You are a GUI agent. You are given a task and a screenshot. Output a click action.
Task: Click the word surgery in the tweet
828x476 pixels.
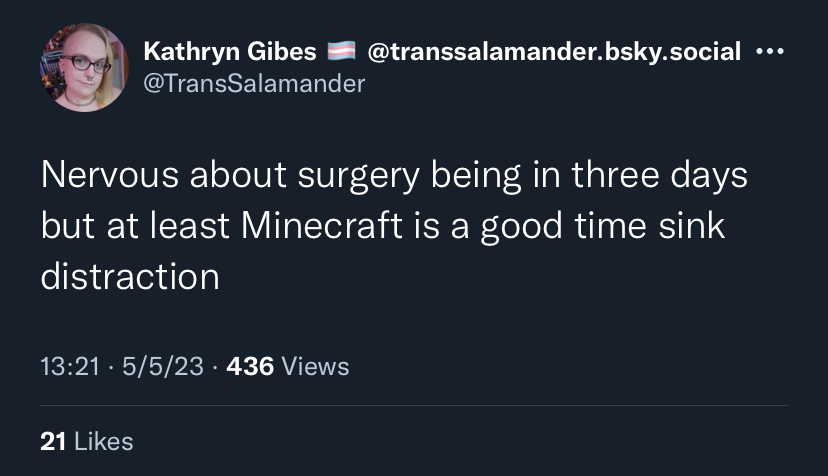coord(359,176)
